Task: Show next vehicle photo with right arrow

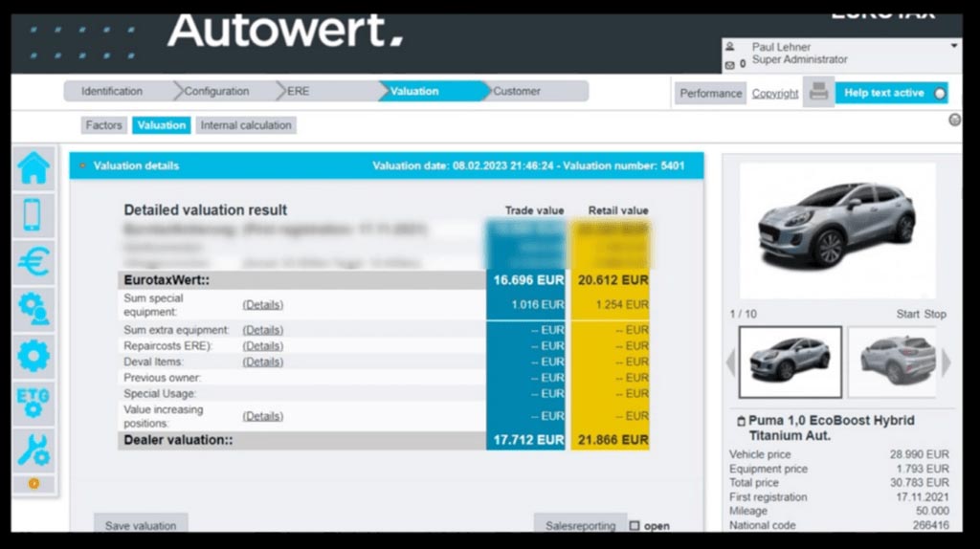Action: click(946, 362)
